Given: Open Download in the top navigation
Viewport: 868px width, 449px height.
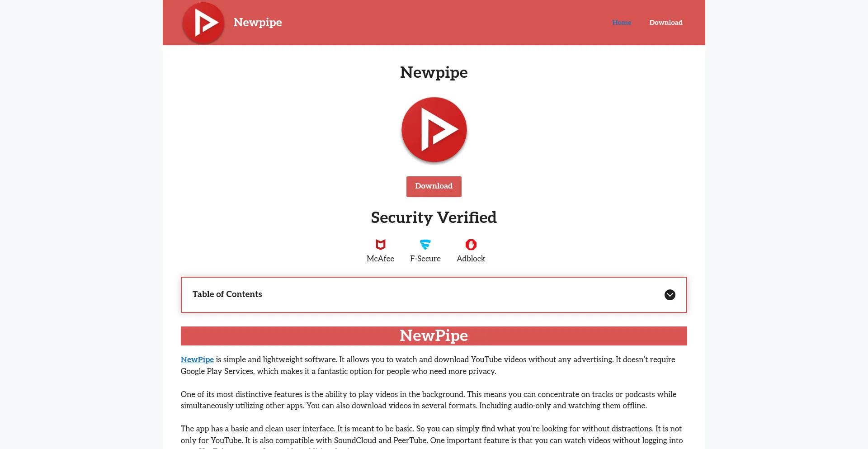Looking at the screenshot, I should [665, 23].
